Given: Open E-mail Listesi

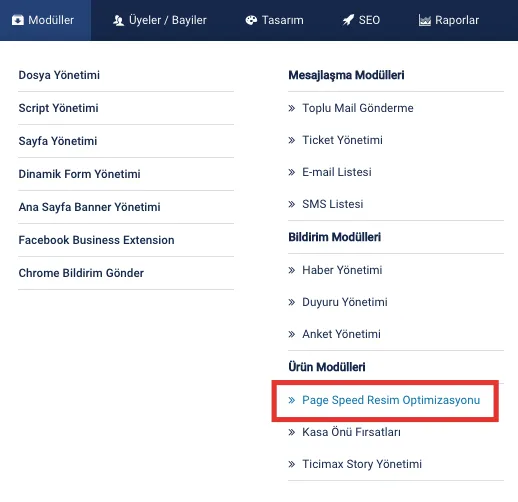Looking at the screenshot, I should click(x=337, y=172).
